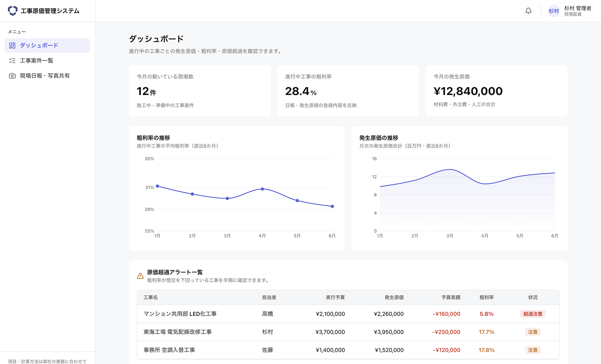Click the 4月 data point on 粗利率 chart
This screenshot has height=364, width=601.
click(x=262, y=189)
